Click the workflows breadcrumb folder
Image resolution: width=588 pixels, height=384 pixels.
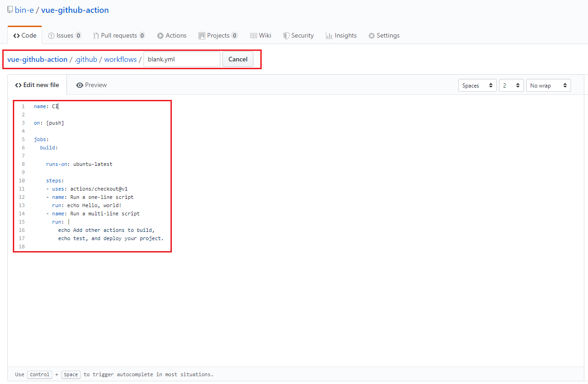(121, 60)
